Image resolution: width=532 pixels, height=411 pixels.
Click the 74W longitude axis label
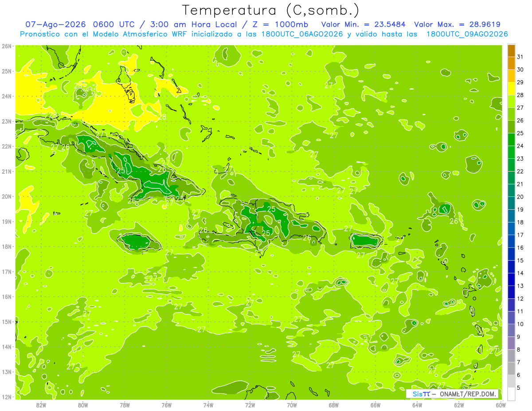(208, 405)
